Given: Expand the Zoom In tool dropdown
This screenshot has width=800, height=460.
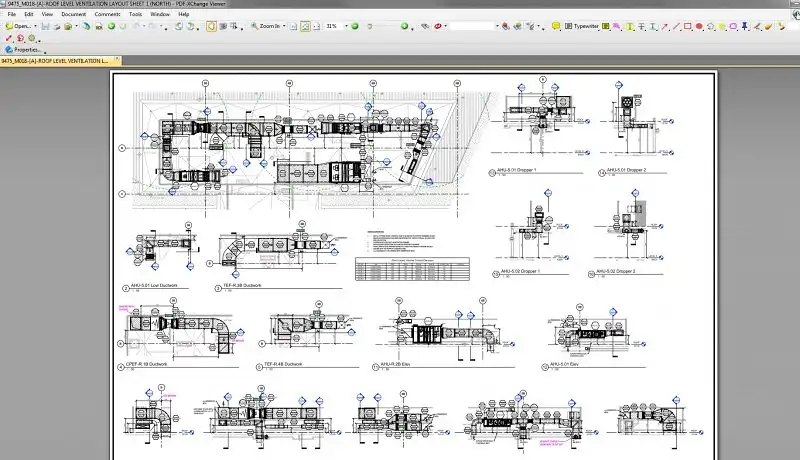Looking at the screenshot, I should pos(284,26).
